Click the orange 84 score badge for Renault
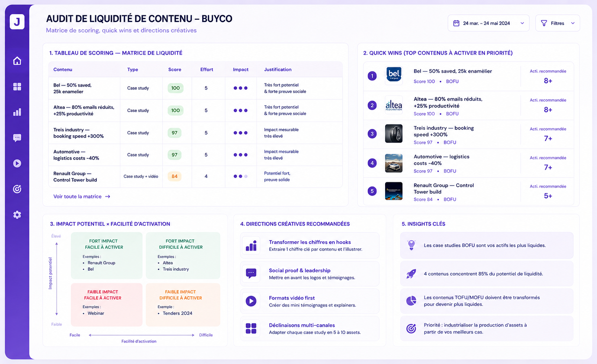 point(174,176)
